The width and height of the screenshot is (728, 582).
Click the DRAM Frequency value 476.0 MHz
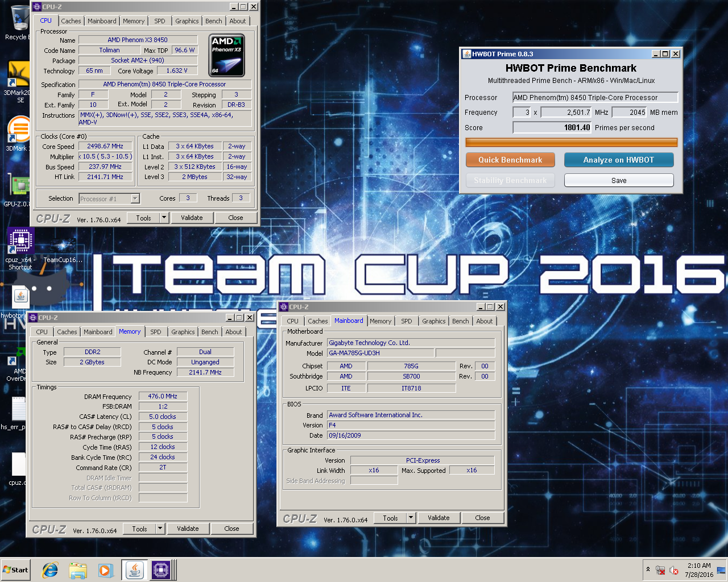[163, 396]
